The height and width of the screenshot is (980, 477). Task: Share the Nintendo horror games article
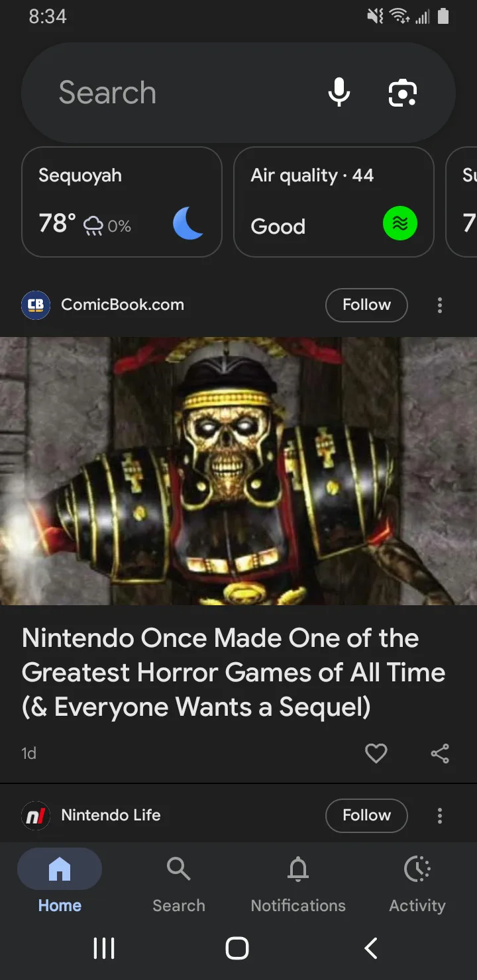tap(439, 753)
